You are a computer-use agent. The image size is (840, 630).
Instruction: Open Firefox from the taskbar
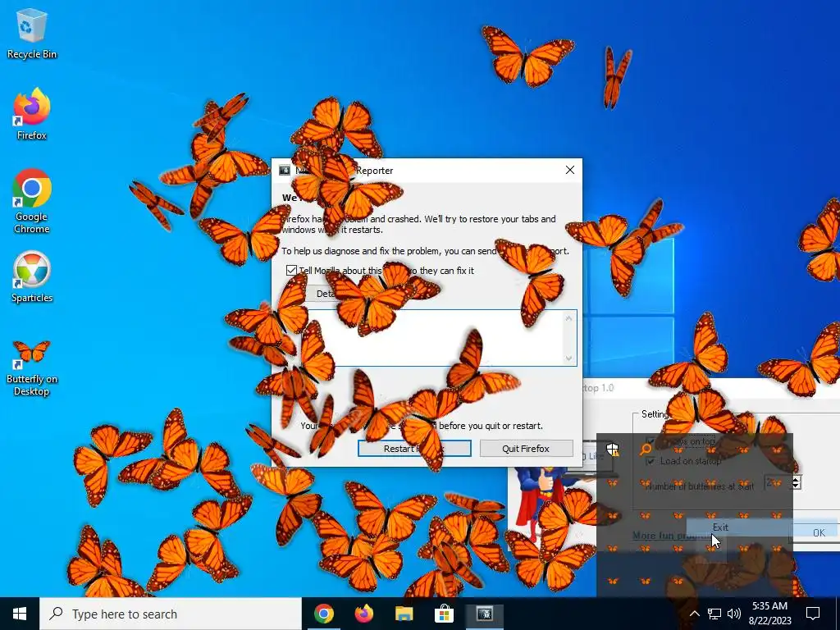[x=364, y=614]
